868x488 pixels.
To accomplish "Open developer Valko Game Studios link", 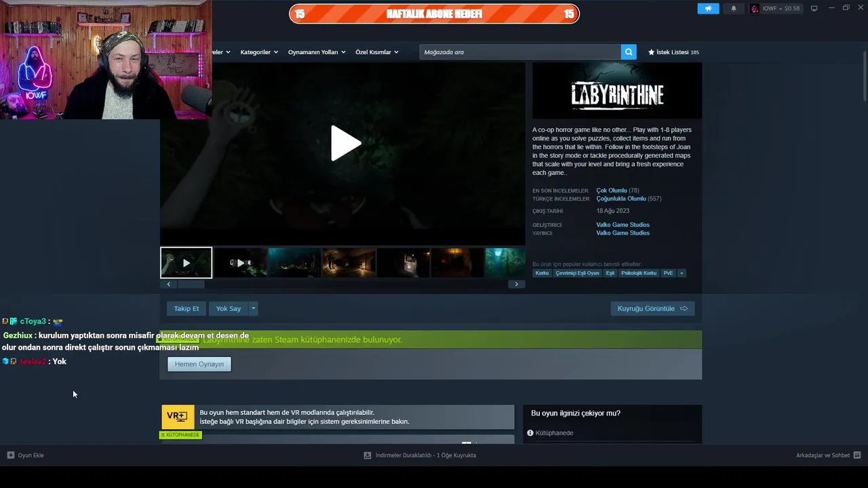I will click(x=623, y=225).
